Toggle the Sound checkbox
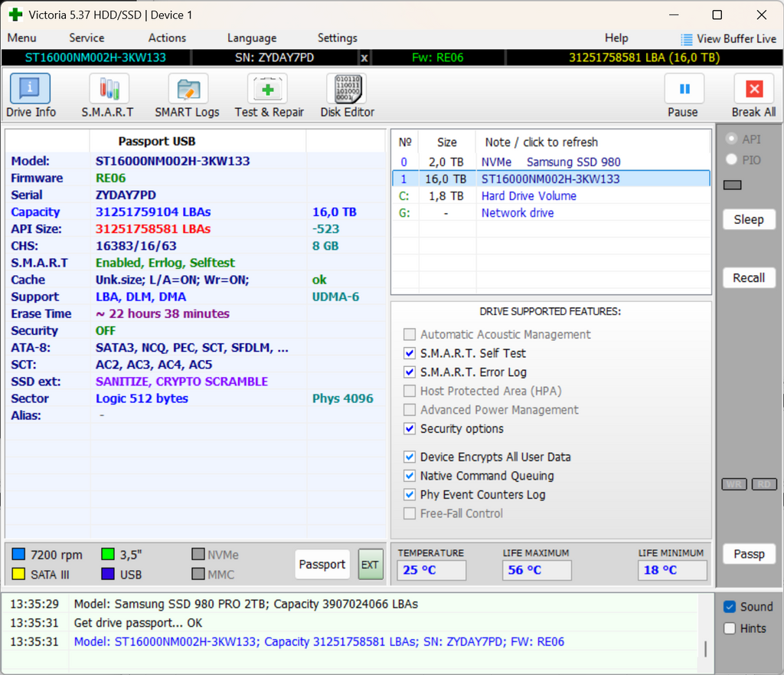The image size is (784, 675). [x=730, y=607]
